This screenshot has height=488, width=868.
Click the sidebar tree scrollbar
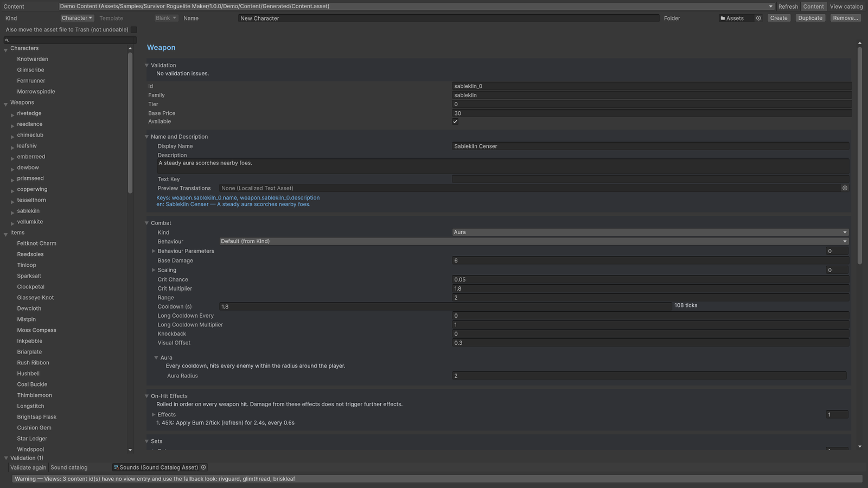pos(130,123)
